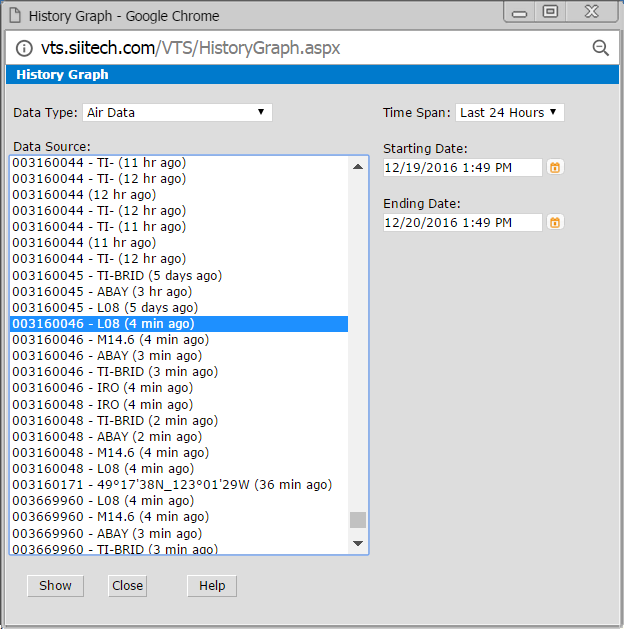Open the Time Span dropdown
The height and width of the screenshot is (629, 624).
510,112
